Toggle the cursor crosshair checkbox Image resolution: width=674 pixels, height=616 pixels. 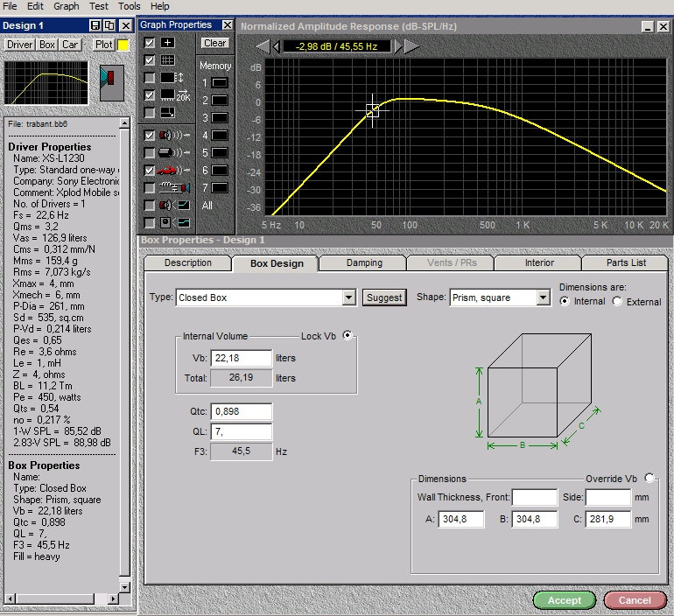coord(150,43)
